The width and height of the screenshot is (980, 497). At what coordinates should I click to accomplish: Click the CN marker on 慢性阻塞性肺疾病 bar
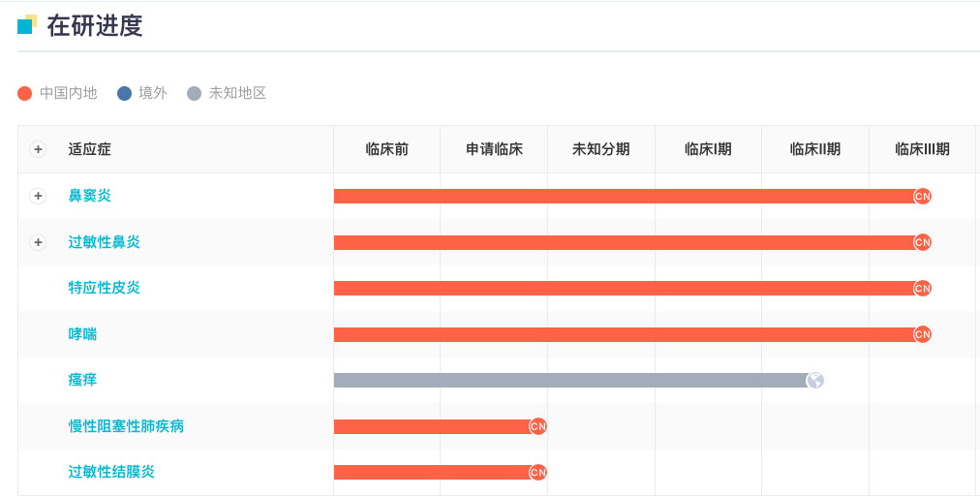[538, 426]
